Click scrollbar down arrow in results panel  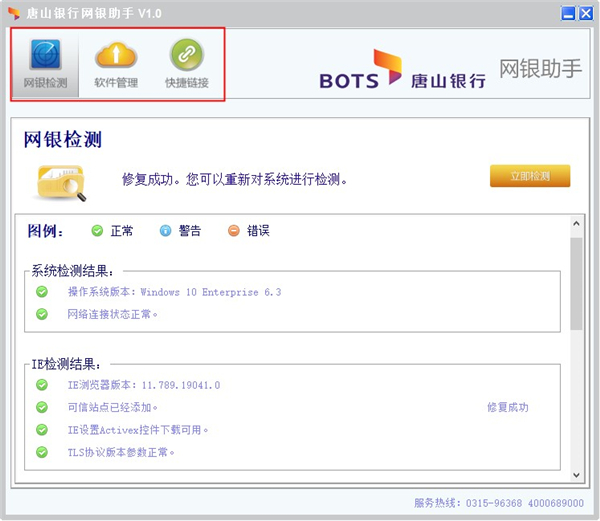pyautogui.click(x=576, y=475)
